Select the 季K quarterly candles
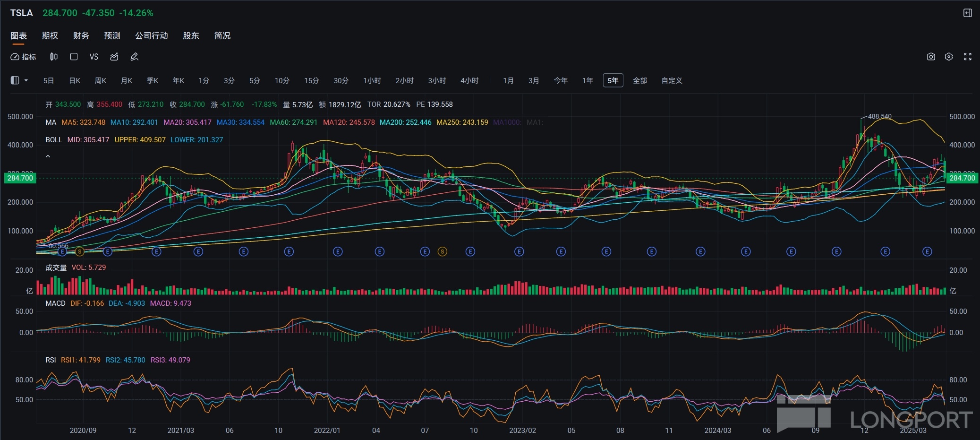Viewport: 980px width, 440px height. click(153, 81)
